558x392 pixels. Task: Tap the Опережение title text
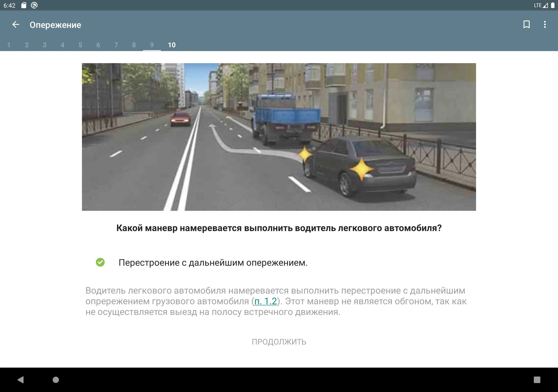[x=55, y=25]
